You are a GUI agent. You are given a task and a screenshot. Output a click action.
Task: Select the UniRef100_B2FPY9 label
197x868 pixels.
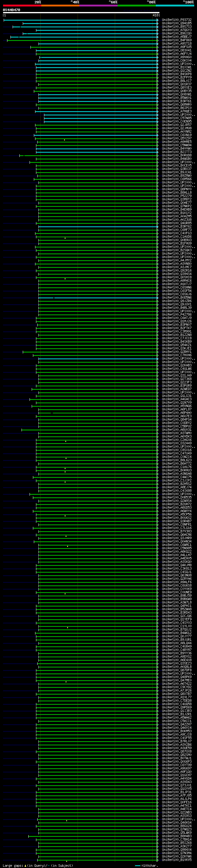(x=177, y=78)
